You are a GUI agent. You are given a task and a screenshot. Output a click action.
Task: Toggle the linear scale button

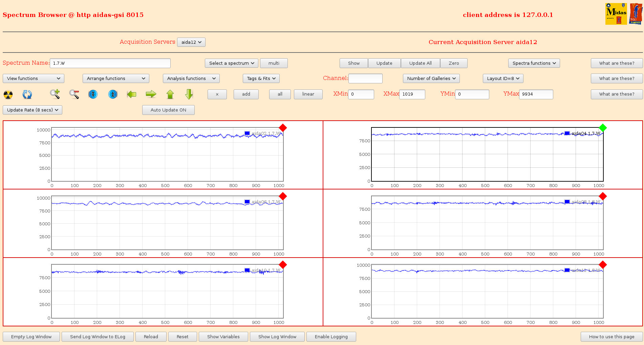308,94
